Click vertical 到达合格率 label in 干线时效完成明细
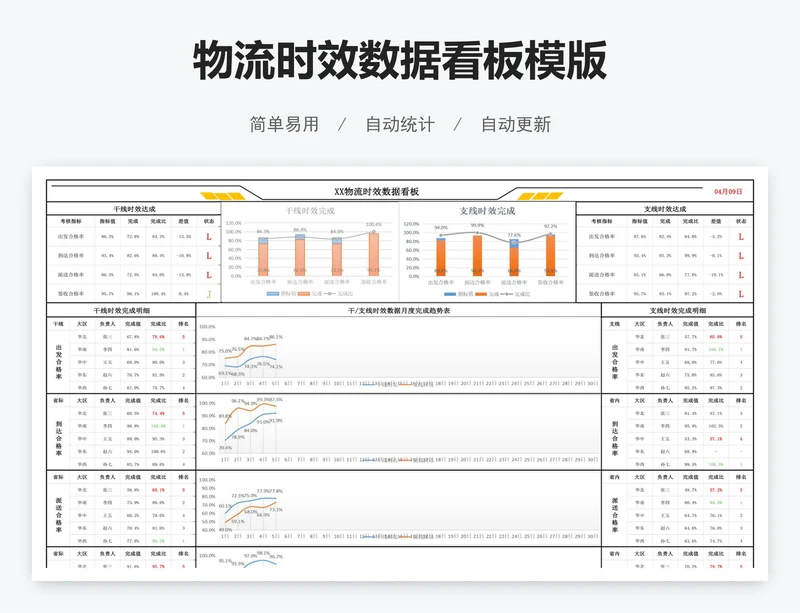The height and width of the screenshot is (613, 800). tap(59, 438)
